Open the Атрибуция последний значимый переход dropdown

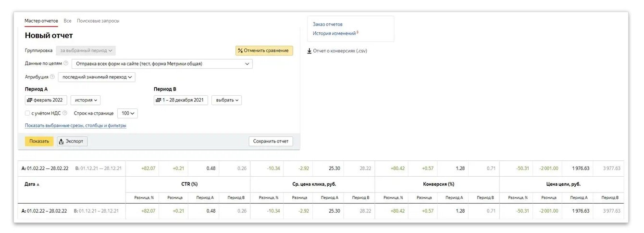pyautogui.click(x=97, y=77)
